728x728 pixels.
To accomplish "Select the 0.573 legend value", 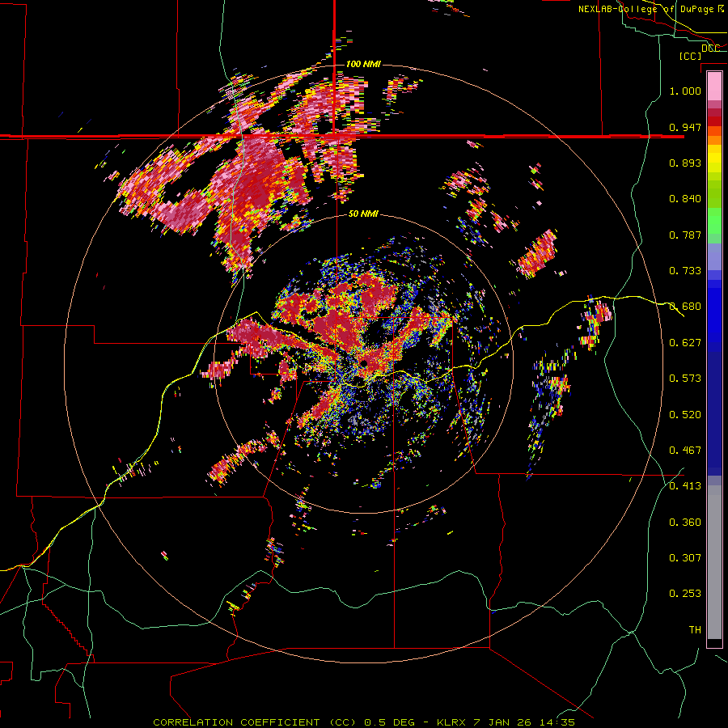I will coord(685,379).
